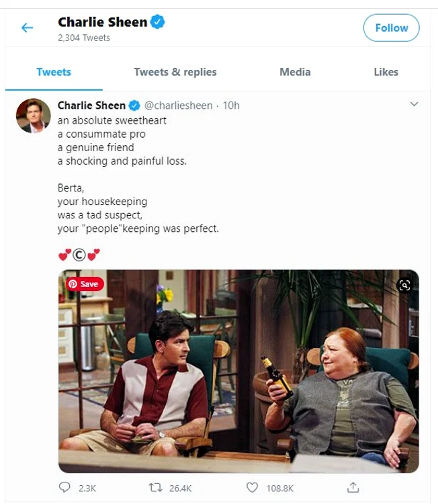
Task: Open the @charliesheen handle link
Action: [x=179, y=106]
